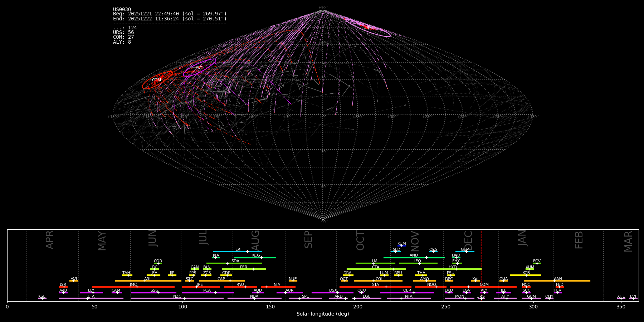Click the 100 tick label on solar longitude axis
The height and width of the screenshot is (322, 644).
point(182,307)
